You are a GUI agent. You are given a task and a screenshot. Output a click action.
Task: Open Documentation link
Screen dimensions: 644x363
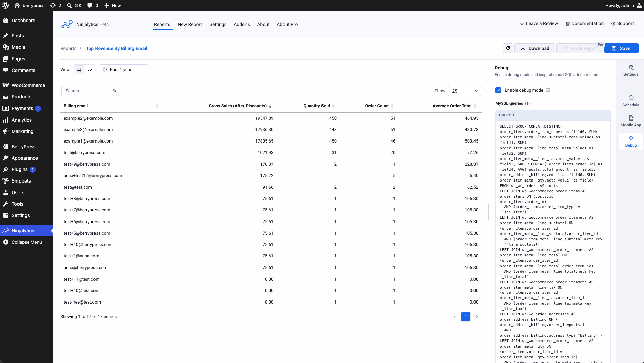(584, 24)
